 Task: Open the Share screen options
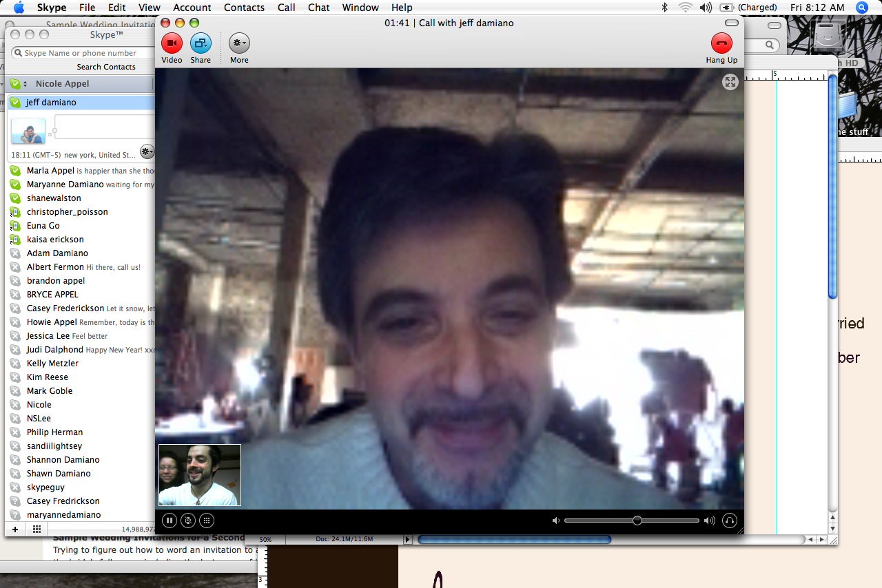coord(201,43)
